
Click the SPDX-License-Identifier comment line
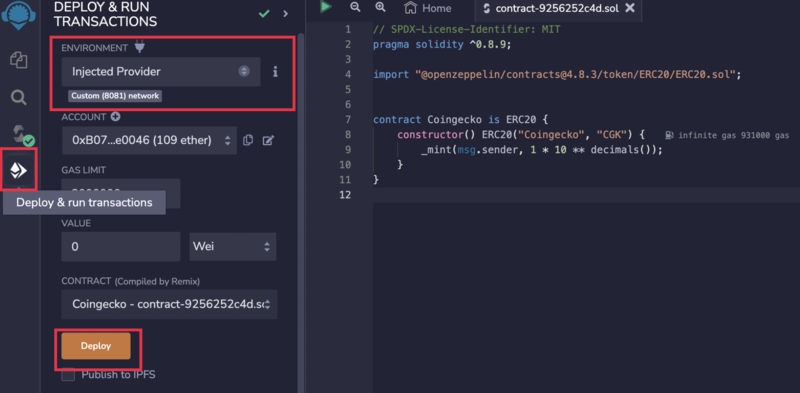point(466,30)
